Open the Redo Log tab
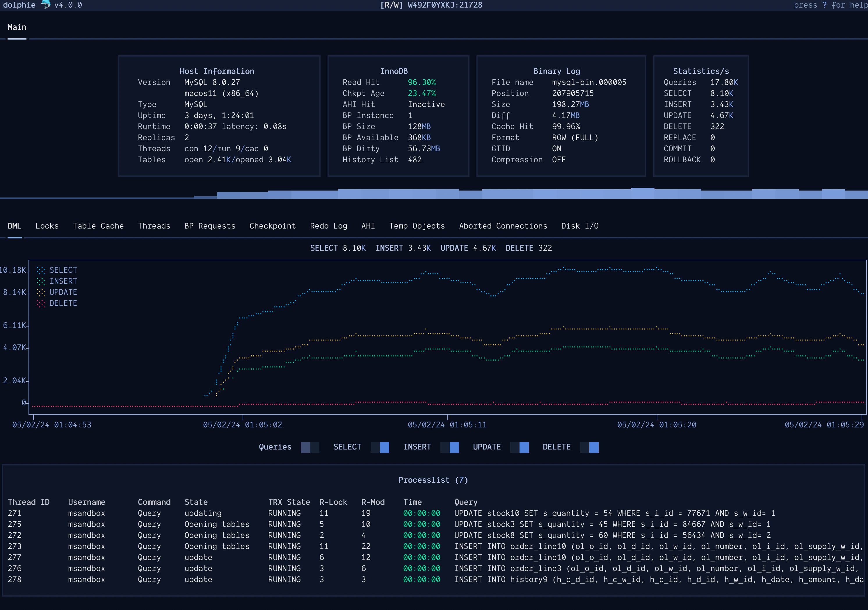 coord(328,226)
